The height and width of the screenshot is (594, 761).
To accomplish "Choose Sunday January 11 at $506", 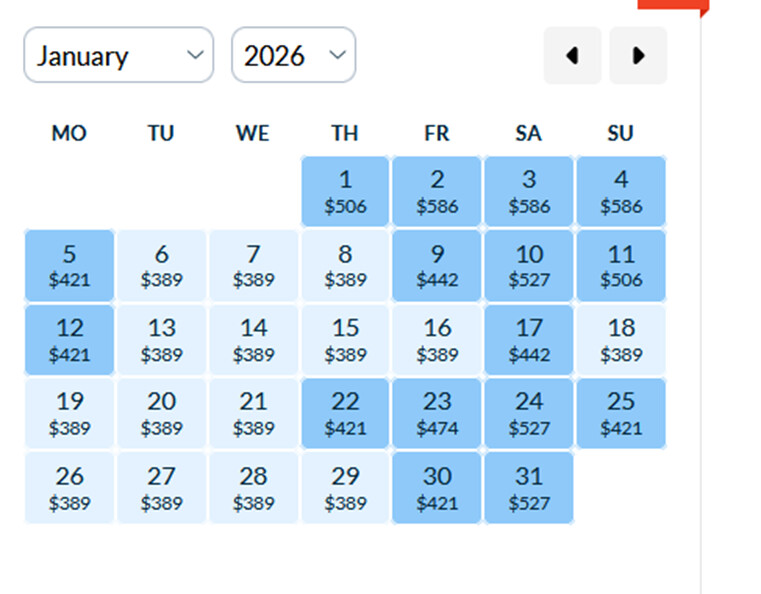I will coord(621,266).
